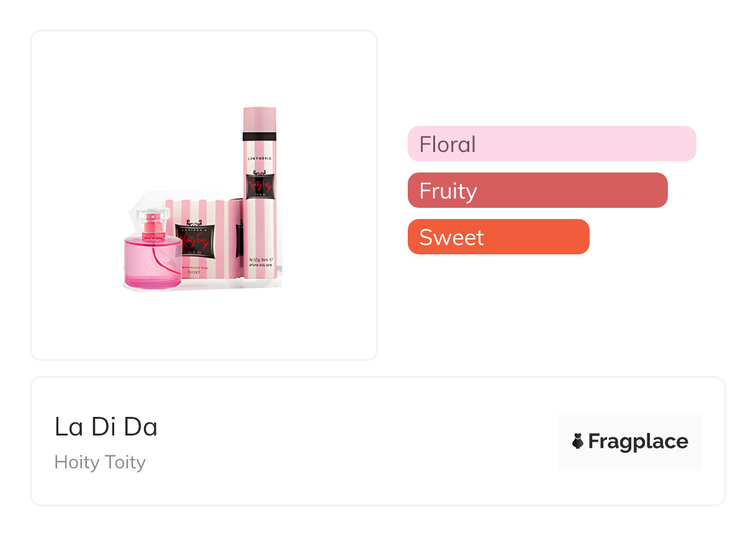Image resolution: width=756 pixels, height=536 pixels.
Task: Click the black label on the striped box
Action: click(197, 241)
